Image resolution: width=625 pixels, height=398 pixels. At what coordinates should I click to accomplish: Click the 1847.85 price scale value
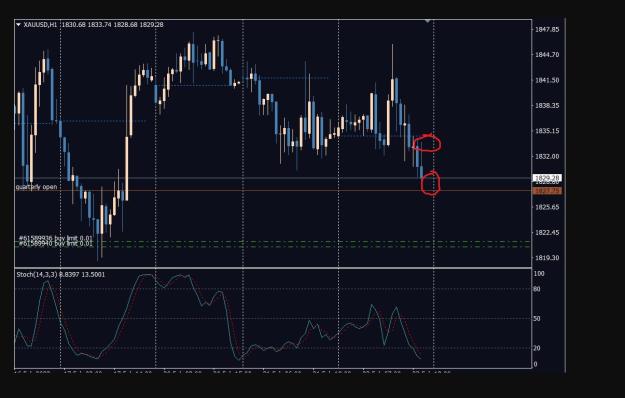[547, 29]
